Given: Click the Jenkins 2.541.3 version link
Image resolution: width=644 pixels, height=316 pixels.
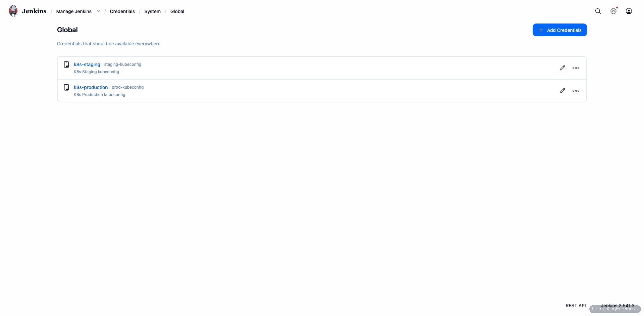Looking at the screenshot, I should 617,306.
